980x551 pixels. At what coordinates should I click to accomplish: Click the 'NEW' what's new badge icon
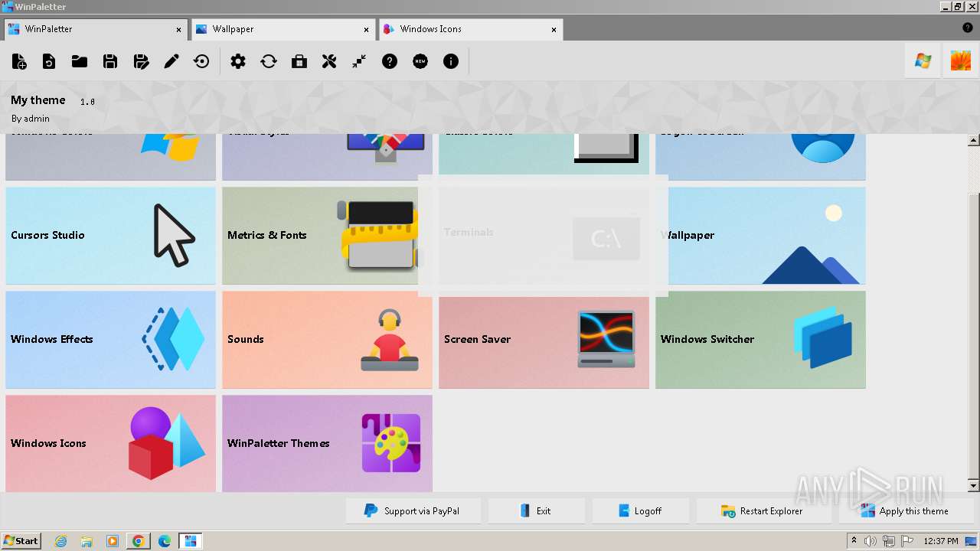tap(420, 61)
